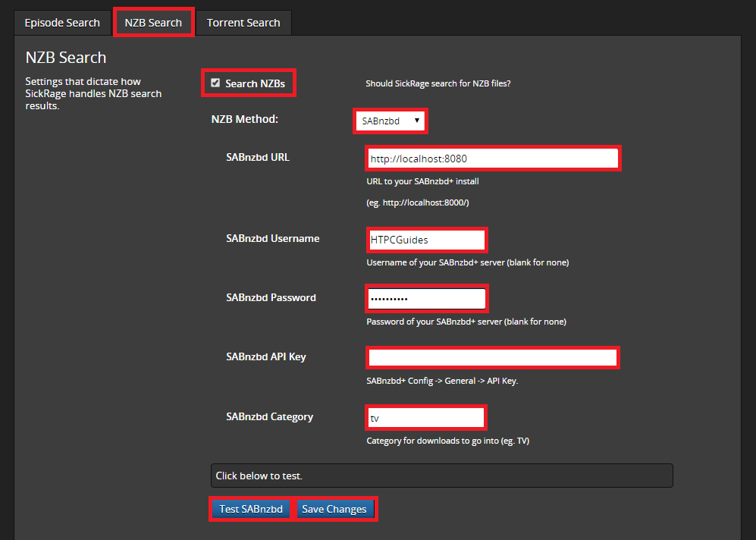The width and height of the screenshot is (756, 540).
Task: Click the 'SABnzbd Category' label
Action: [x=269, y=416]
